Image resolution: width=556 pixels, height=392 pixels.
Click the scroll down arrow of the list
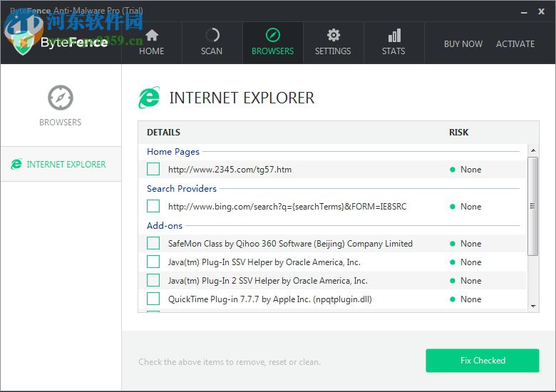coord(533,306)
